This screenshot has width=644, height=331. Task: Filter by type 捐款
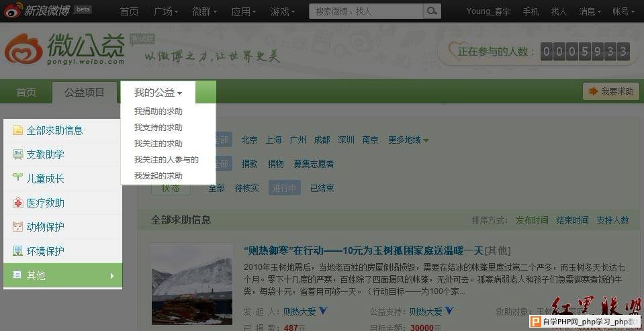pos(249,164)
